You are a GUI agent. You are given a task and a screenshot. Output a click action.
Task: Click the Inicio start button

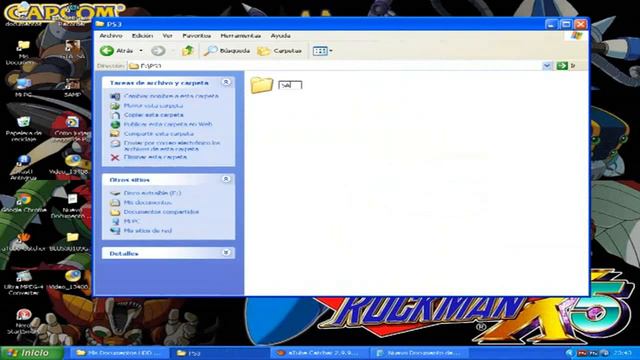(32, 353)
